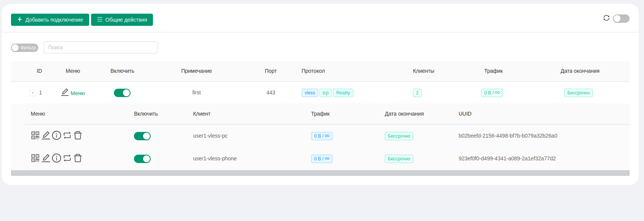This screenshot has height=221, width=644.
Task: Open the Общие действия dropdown
Action: (122, 20)
